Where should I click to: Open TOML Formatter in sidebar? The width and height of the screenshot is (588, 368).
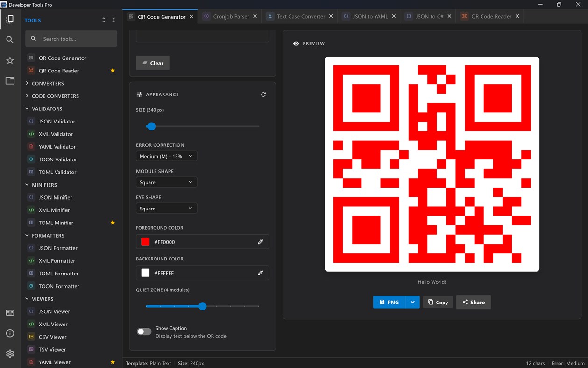tap(71, 274)
